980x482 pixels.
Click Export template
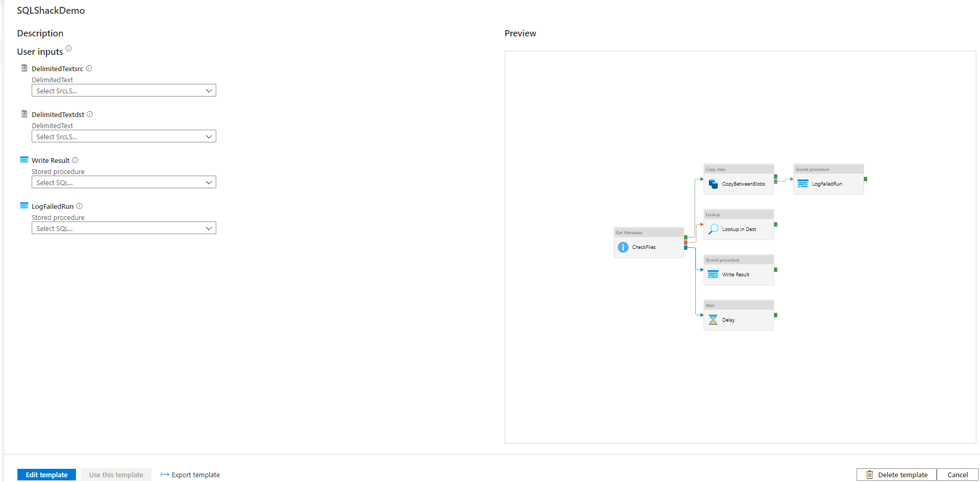pyautogui.click(x=190, y=475)
